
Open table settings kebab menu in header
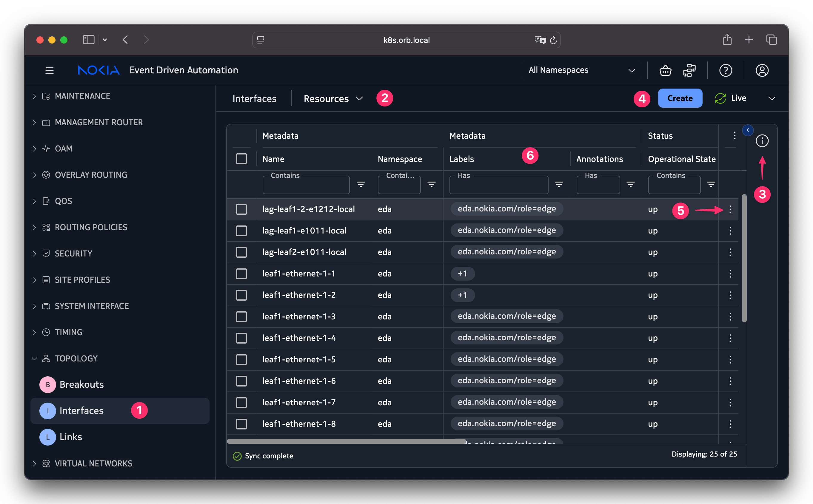(x=735, y=135)
